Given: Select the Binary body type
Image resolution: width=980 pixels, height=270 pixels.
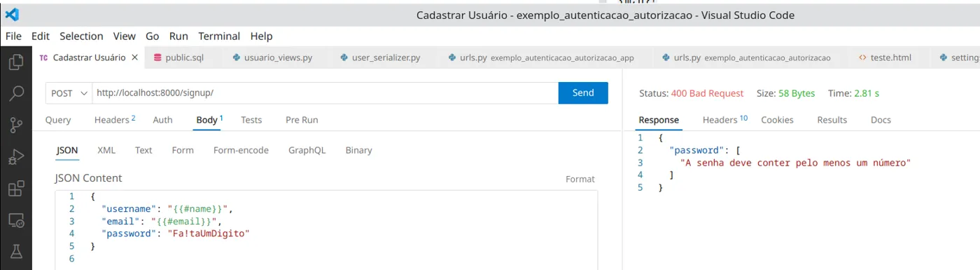Looking at the screenshot, I should [358, 150].
